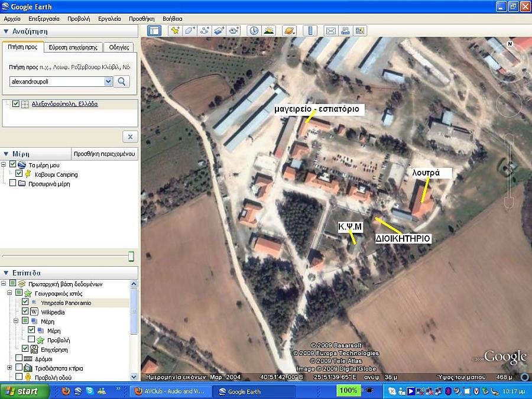
Task: Click the Add Placemark pushpin icon
Action: pyautogui.click(x=175, y=31)
